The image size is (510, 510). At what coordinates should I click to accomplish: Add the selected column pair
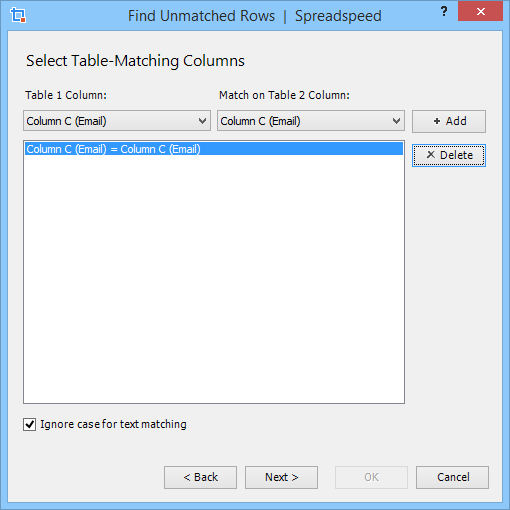click(x=449, y=121)
